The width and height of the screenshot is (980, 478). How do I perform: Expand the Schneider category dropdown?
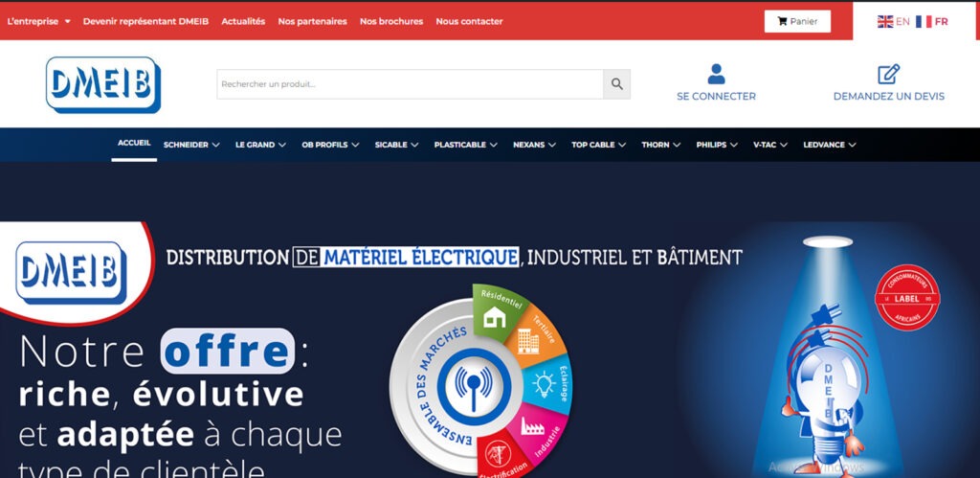pyautogui.click(x=191, y=145)
